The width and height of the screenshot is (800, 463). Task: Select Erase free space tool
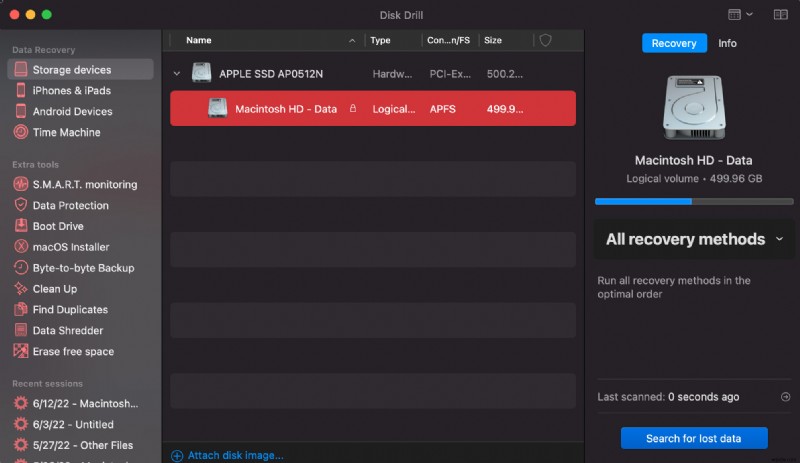73,352
